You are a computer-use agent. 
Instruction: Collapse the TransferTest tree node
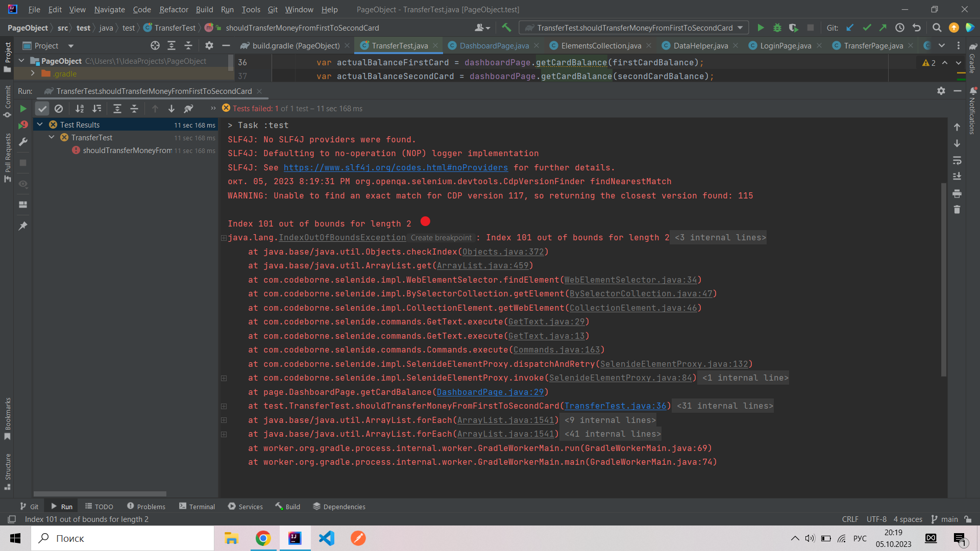(x=52, y=138)
